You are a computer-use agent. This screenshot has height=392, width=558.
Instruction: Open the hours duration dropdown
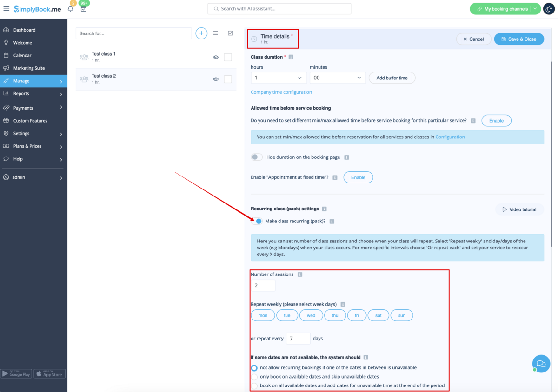(x=278, y=78)
